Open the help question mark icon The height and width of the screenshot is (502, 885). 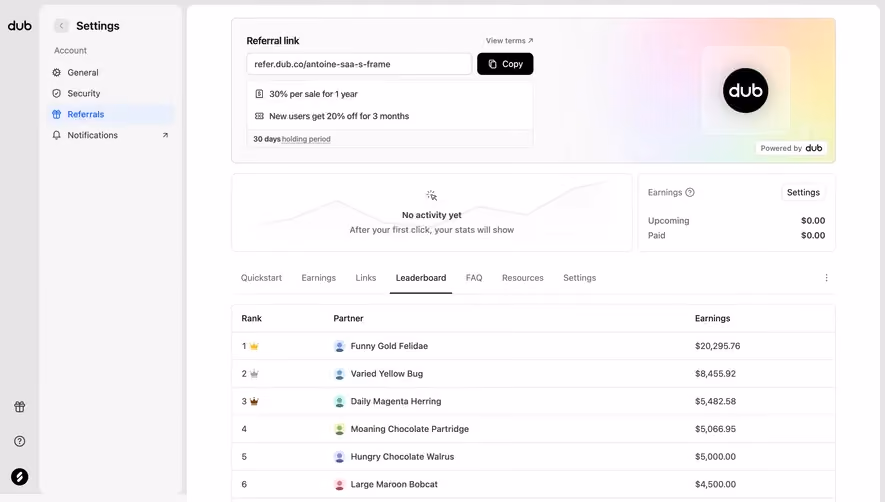click(x=20, y=441)
